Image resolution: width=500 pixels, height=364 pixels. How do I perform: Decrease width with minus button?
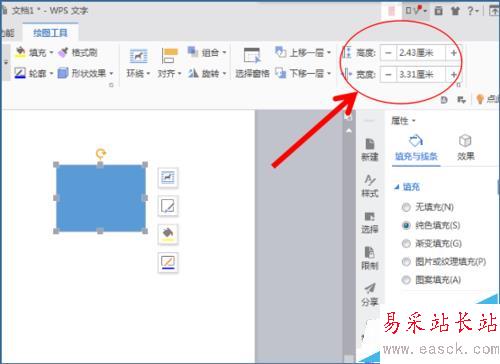tap(388, 74)
